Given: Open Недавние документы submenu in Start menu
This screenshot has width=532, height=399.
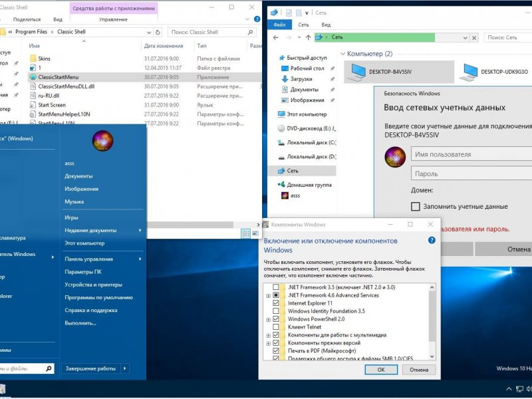Looking at the screenshot, I should coord(102,230).
